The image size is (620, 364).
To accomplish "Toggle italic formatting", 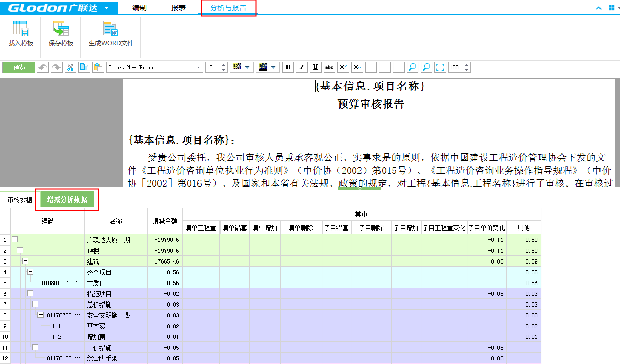I will pos(302,67).
